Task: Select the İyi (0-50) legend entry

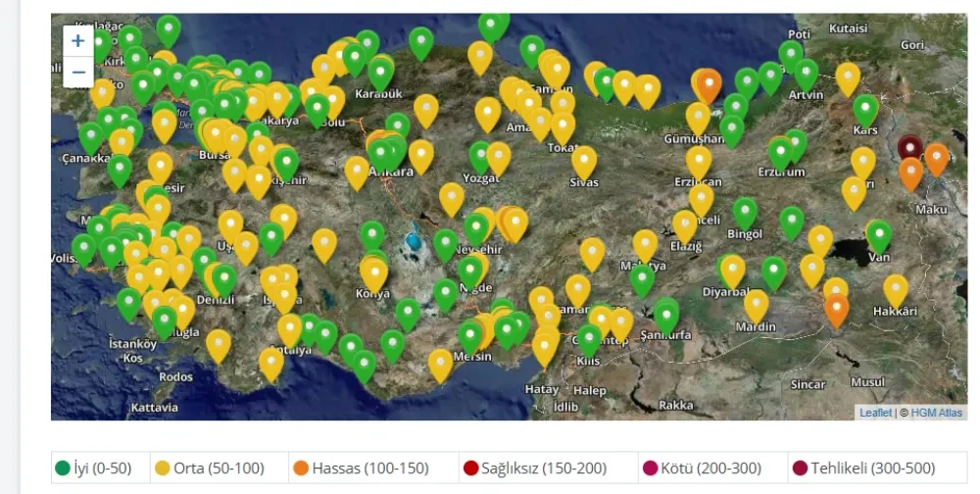Action: (100, 469)
